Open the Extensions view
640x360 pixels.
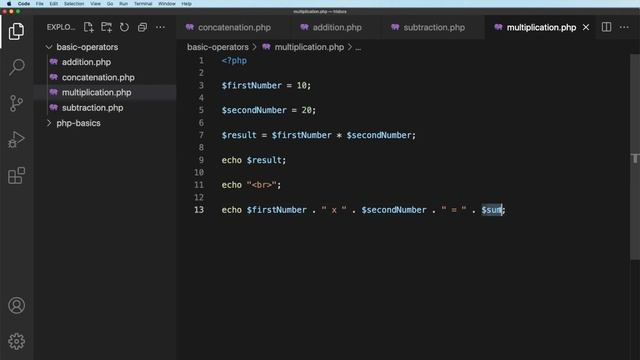(16, 176)
